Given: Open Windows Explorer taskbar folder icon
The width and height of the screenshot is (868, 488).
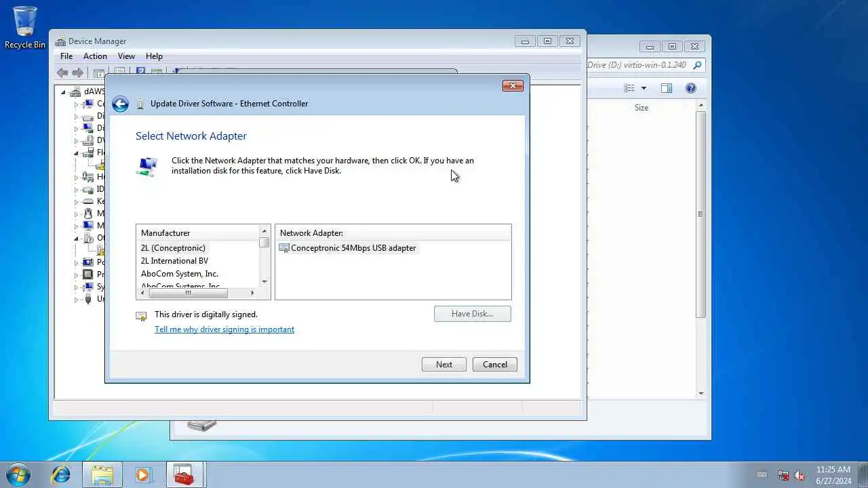Looking at the screenshot, I should coord(102,474).
